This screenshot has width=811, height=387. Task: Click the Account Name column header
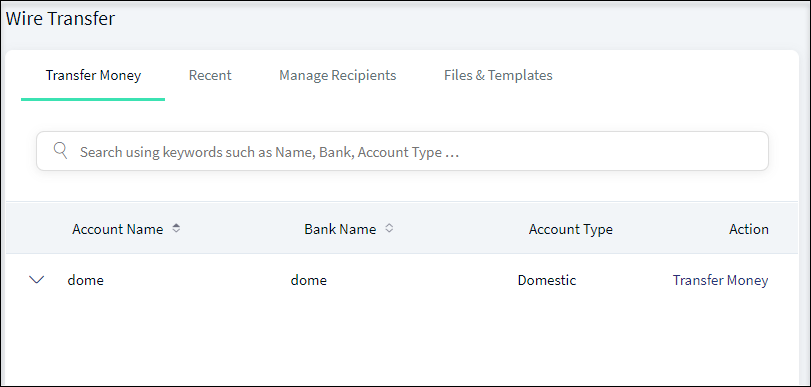(x=117, y=229)
